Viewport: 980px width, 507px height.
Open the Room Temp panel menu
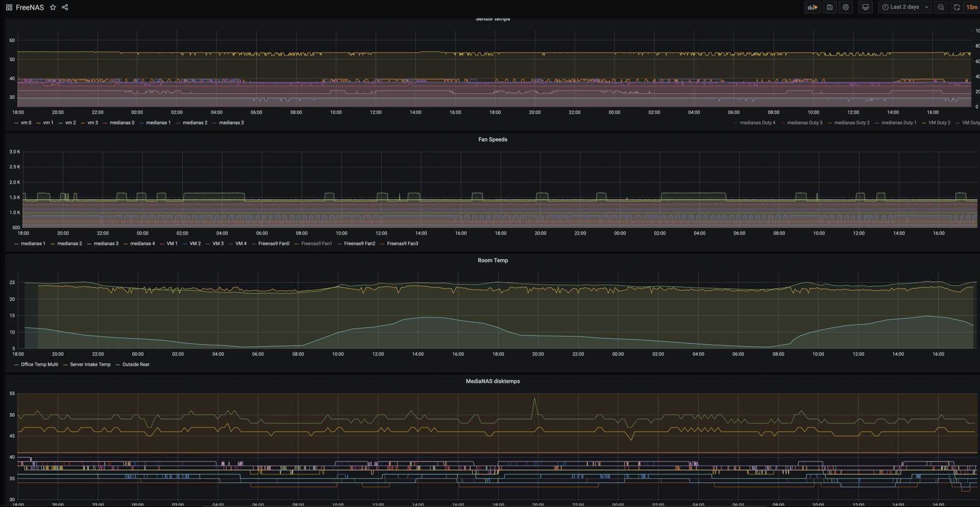pos(493,261)
